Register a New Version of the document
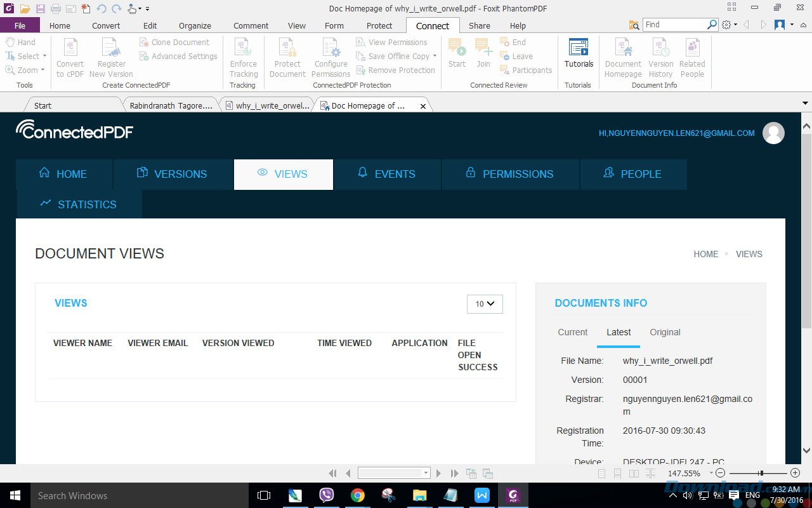Viewport: 812px width, 508px height. tap(111, 57)
